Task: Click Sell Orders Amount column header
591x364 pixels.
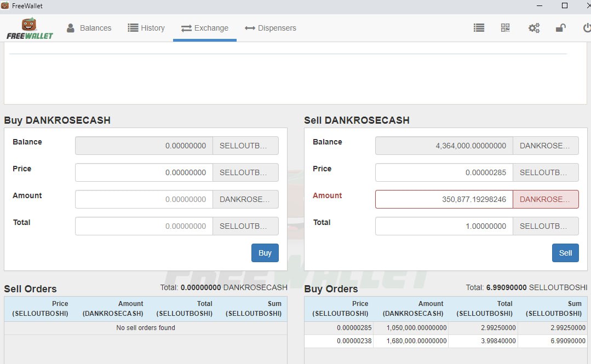Action: coord(113,309)
